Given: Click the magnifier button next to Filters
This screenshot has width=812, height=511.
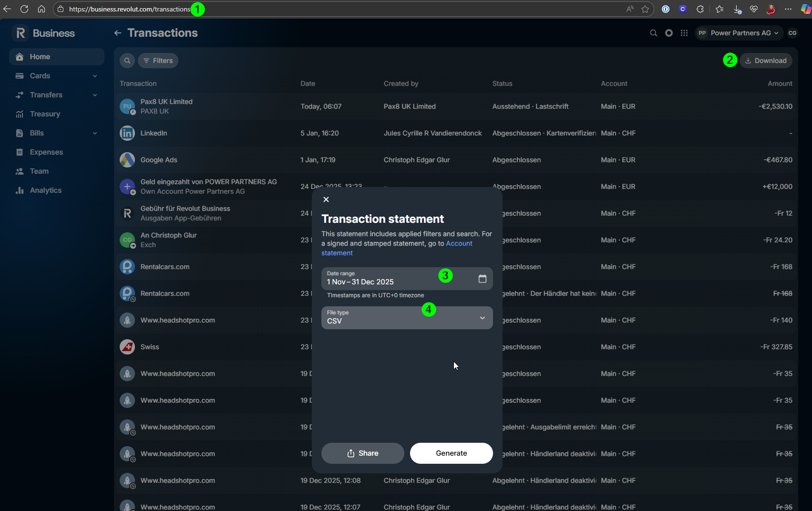Looking at the screenshot, I should [x=127, y=61].
